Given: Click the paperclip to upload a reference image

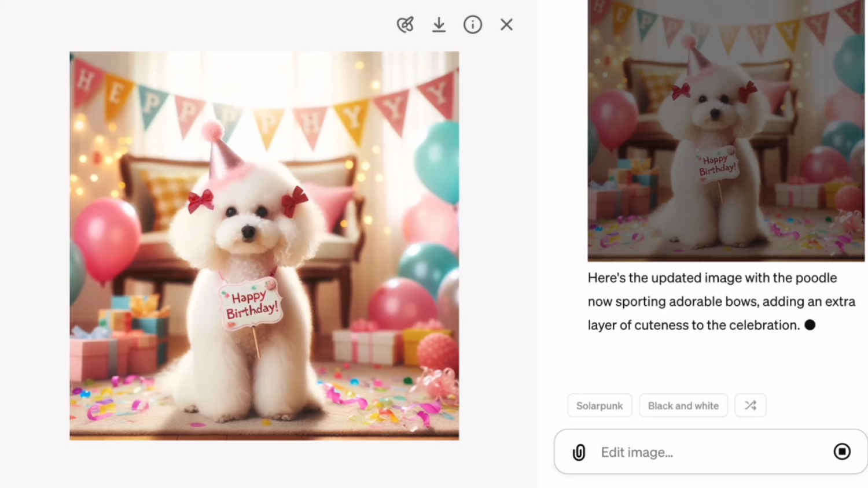Looking at the screenshot, I should tap(578, 452).
